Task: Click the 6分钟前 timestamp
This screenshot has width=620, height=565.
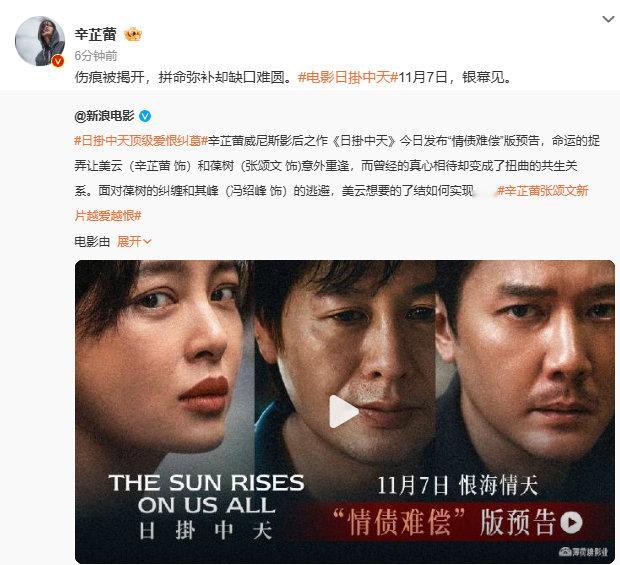Action: coord(96,56)
